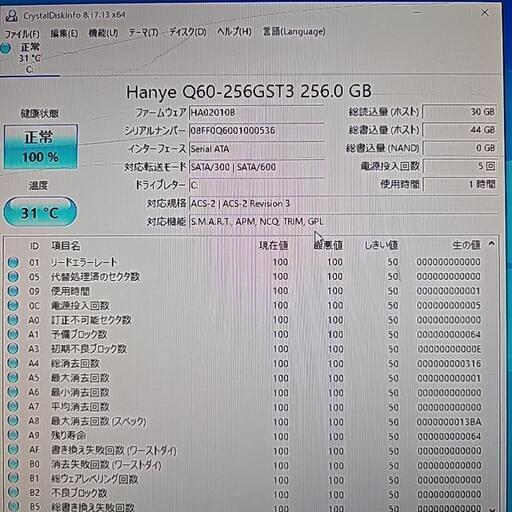Click the Hanye Q60-256GST3 256.0 GB title
512x512 pixels.
point(249,91)
